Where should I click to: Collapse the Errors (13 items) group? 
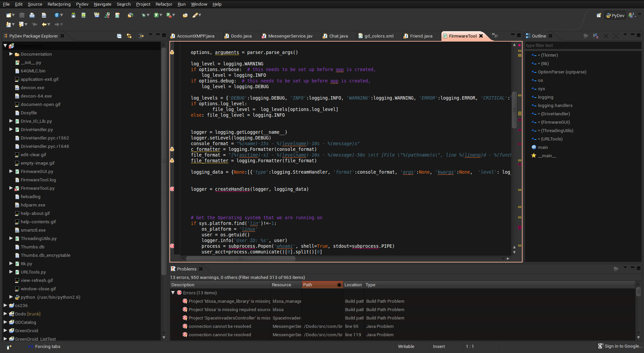(x=173, y=293)
